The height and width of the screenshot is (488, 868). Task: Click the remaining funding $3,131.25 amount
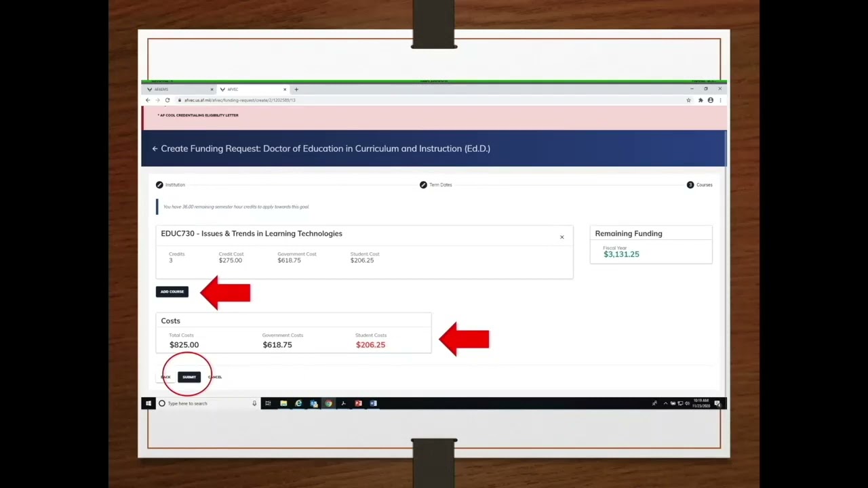click(621, 254)
